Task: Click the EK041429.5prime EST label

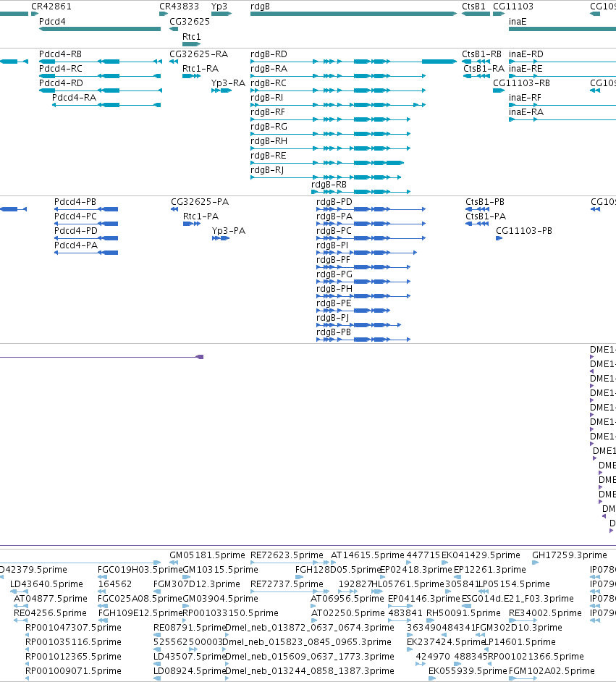Action: 481,555
